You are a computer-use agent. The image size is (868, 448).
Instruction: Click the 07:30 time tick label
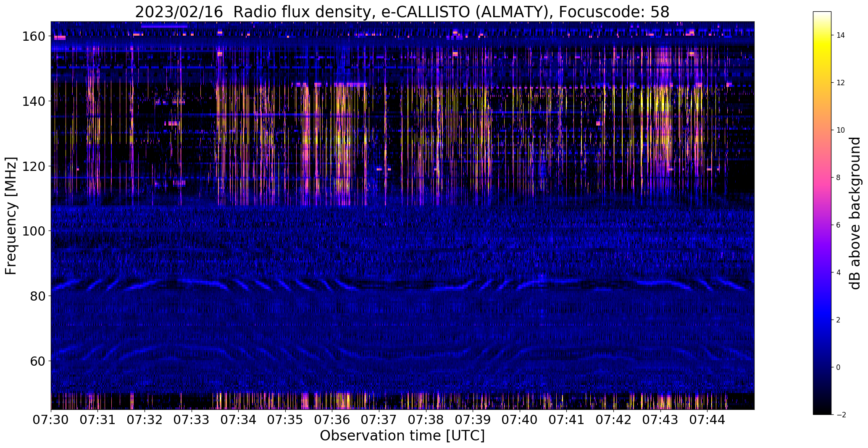(51, 420)
